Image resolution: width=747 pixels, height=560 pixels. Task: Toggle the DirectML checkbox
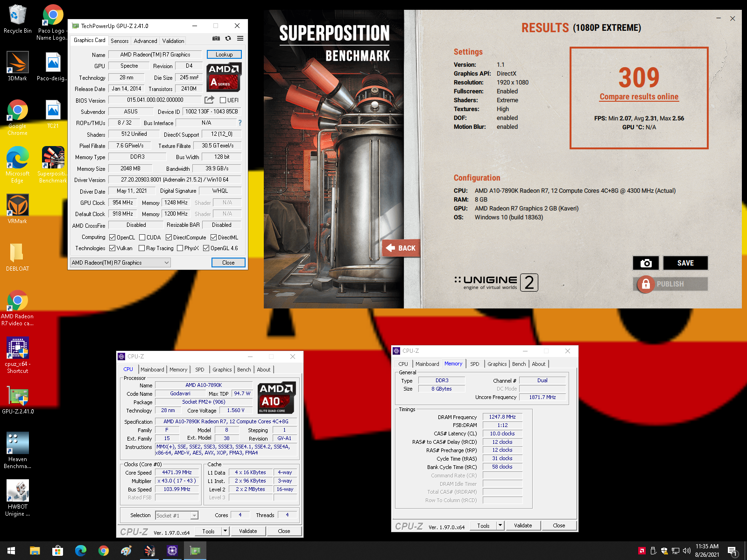click(x=213, y=237)
